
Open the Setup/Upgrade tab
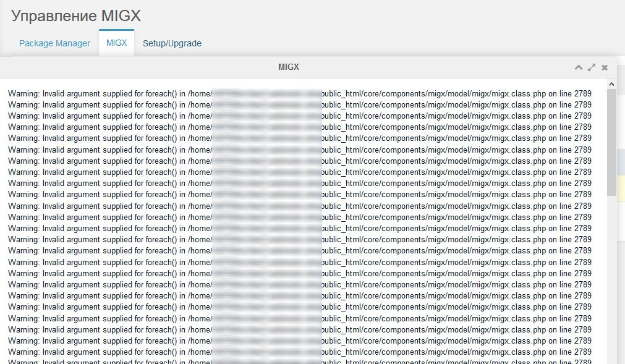pos(172,43)
